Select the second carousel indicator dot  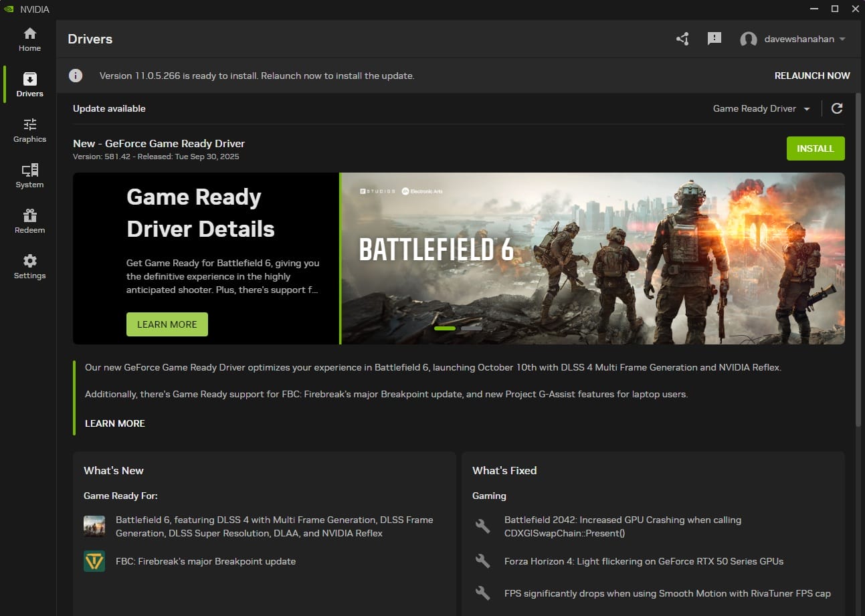pyautogui.click(x=473, y=328)
